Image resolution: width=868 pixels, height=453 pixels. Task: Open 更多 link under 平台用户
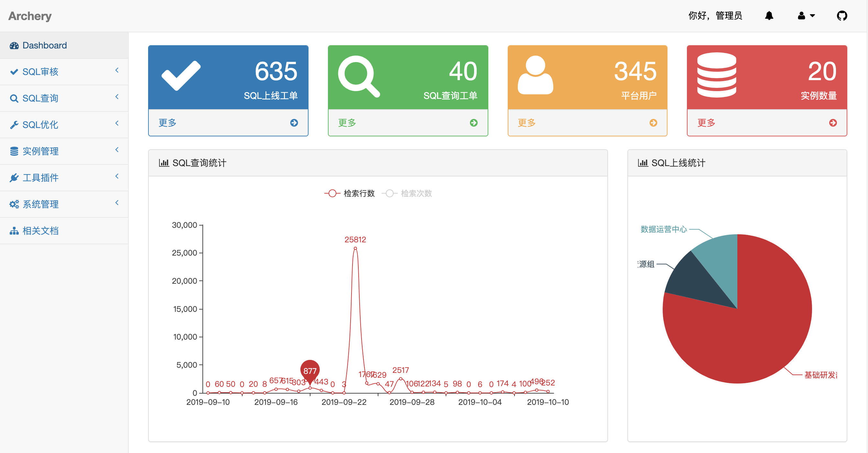(527, 123)
